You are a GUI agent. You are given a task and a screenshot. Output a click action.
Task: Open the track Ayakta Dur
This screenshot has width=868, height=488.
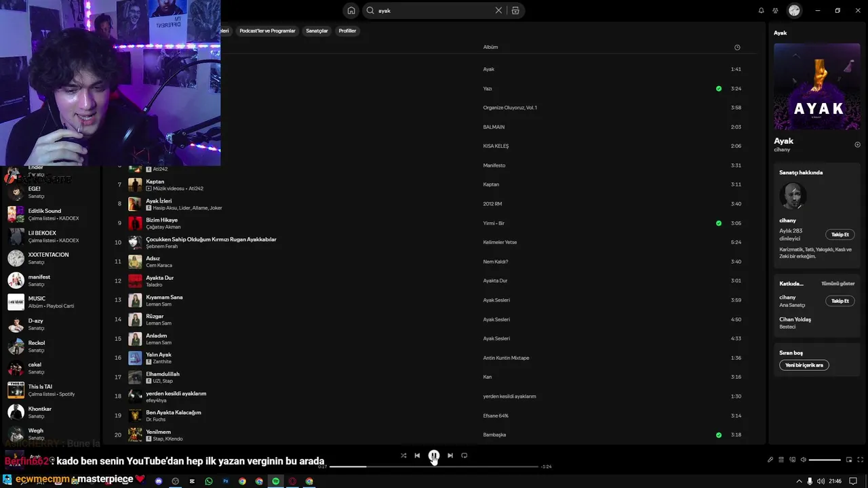pyautogui.click(x=159, y=278)
